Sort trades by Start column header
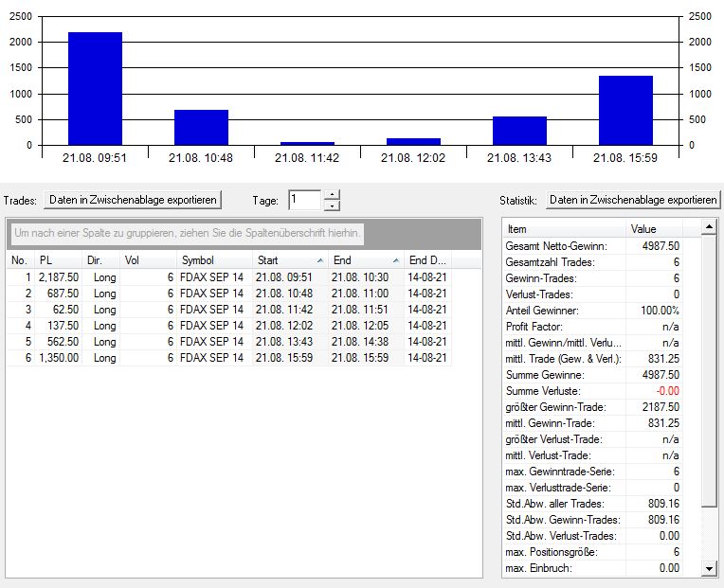724x588 pixels. [290, 260]
